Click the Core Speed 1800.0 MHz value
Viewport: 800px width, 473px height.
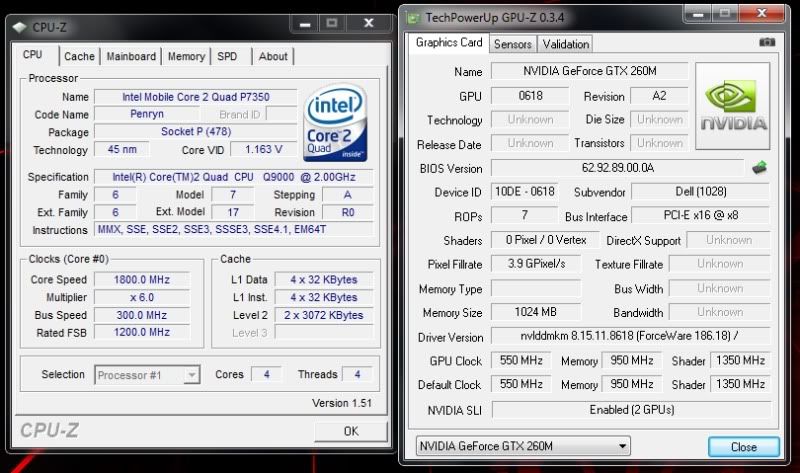click(142, 280)
